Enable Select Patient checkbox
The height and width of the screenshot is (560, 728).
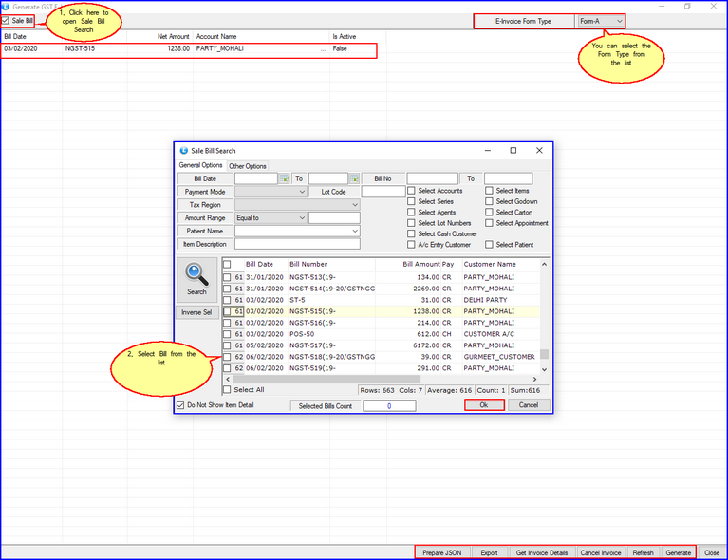(490, 245)
